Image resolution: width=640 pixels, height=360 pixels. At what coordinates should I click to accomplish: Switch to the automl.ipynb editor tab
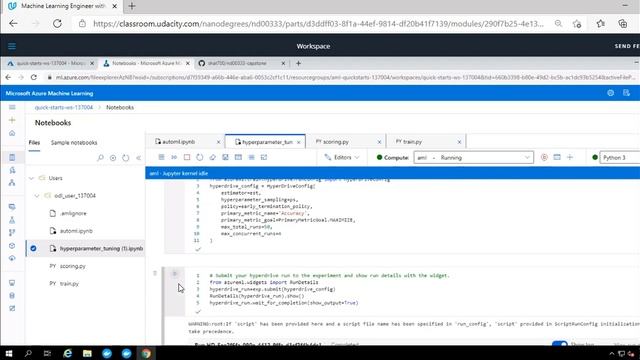click(x=178, y=142)
